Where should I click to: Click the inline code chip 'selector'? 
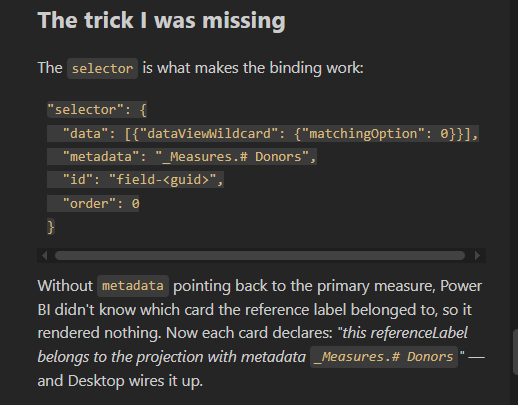[102, 69]
